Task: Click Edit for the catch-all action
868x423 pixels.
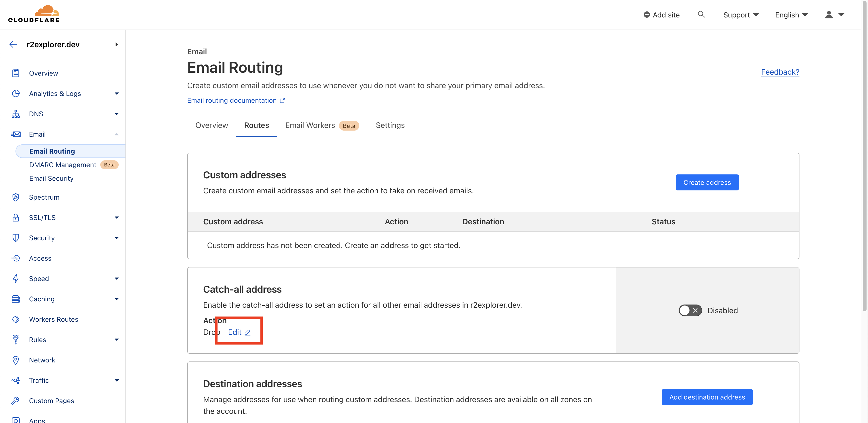Action: pyautogui.click(x=239, y=332)
